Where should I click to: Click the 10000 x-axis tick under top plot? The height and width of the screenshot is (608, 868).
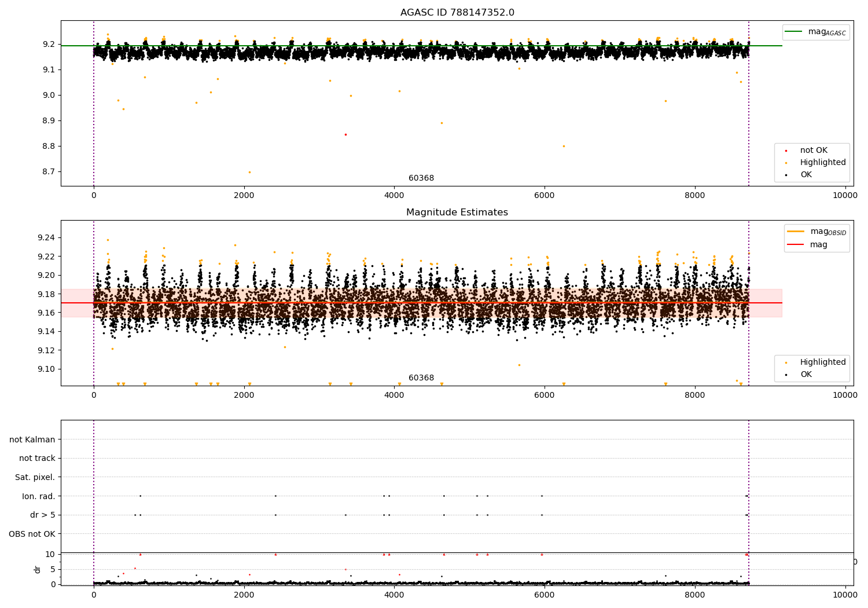(845, 196)
